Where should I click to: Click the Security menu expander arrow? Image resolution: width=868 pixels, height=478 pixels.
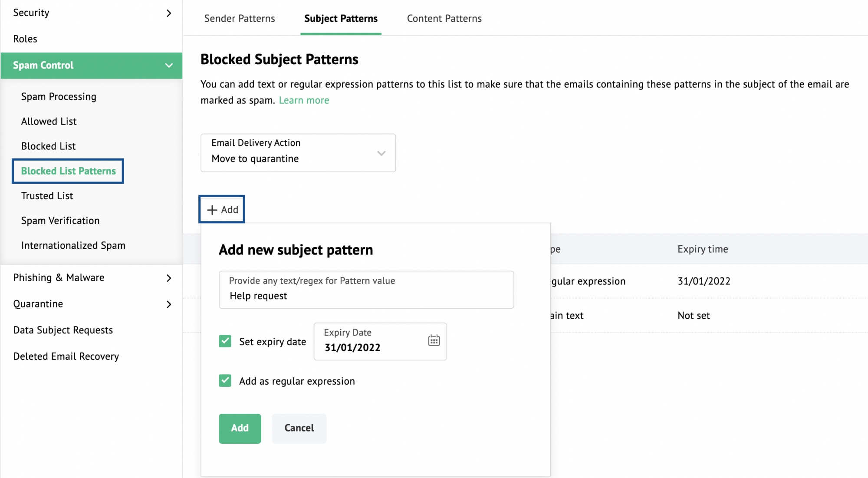coord(168,11)
